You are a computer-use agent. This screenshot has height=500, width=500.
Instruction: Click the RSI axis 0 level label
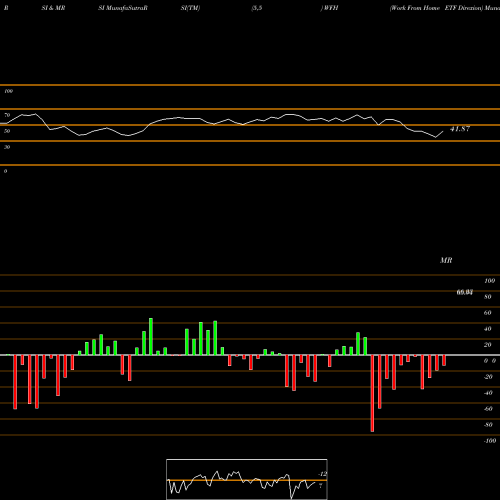pos(5,171)
